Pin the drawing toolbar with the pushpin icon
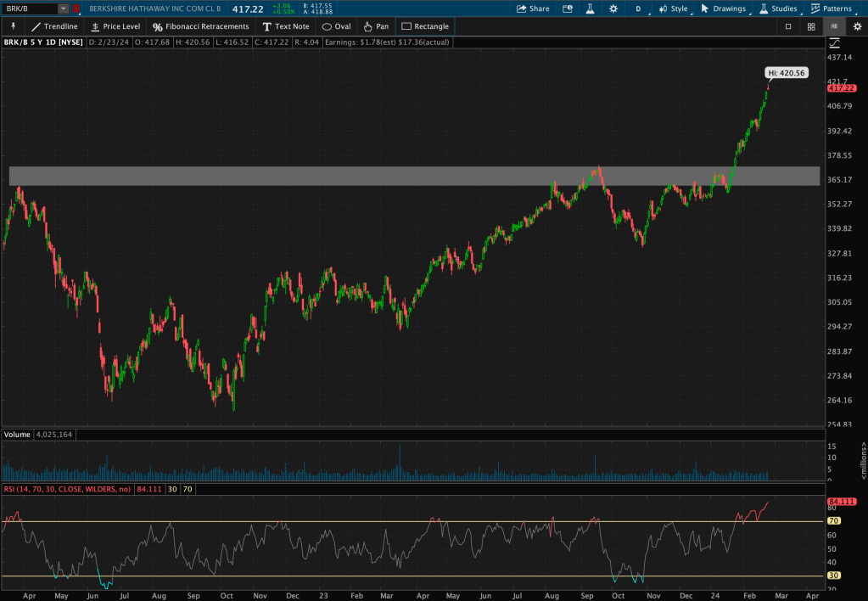The width and height of the screenshot is (868, 601). point(13,26)
